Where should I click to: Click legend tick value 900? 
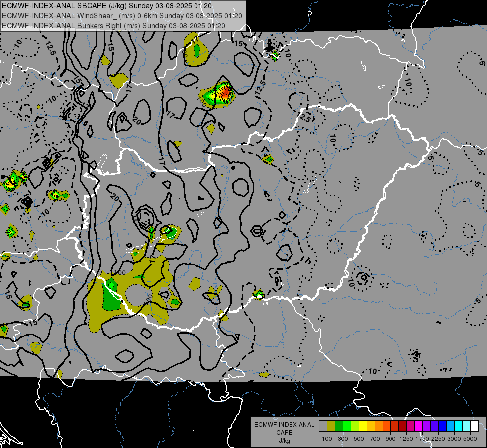tap(390, 439)
